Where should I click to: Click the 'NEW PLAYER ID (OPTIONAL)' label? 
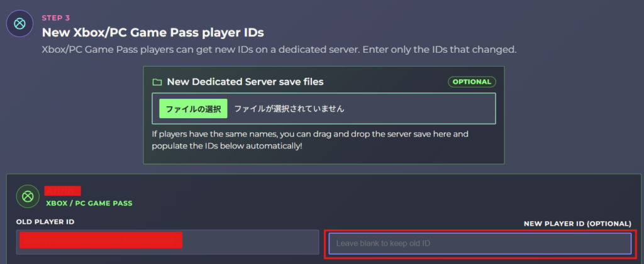click(x=577, y=224)
